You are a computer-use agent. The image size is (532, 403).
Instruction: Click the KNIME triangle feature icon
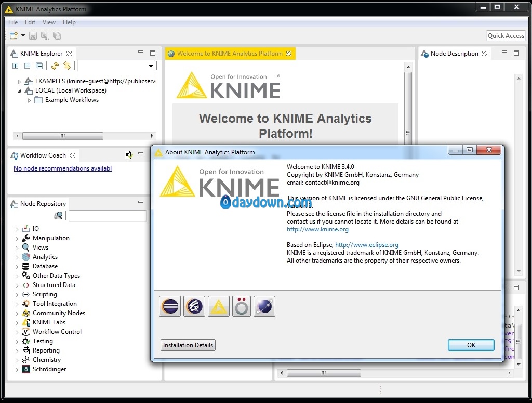[x=219, y=306]
